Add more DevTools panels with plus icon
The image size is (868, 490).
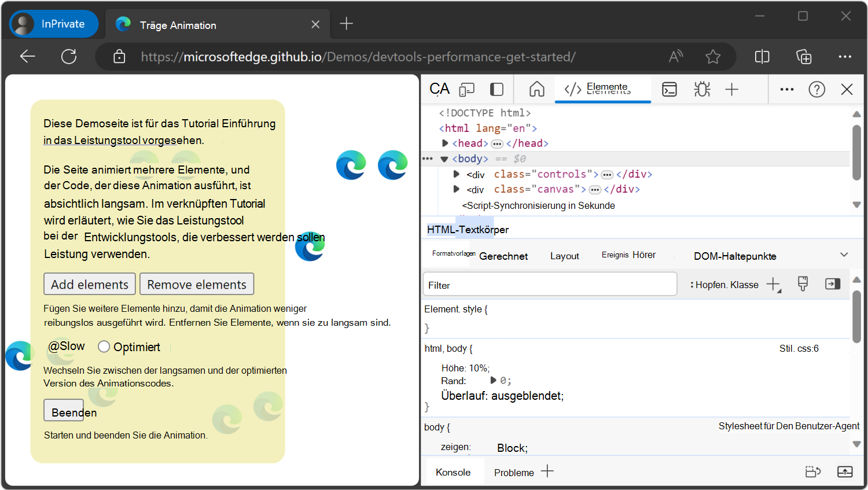(731, 89)
